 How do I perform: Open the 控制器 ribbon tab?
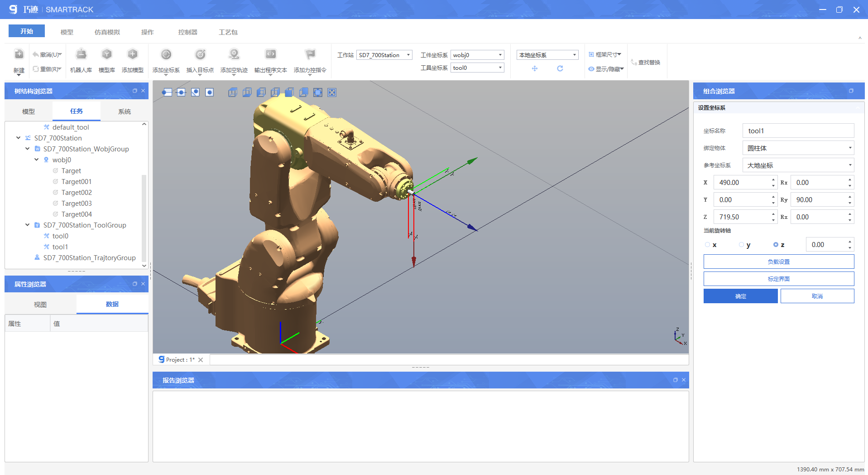tap(188, 32)
